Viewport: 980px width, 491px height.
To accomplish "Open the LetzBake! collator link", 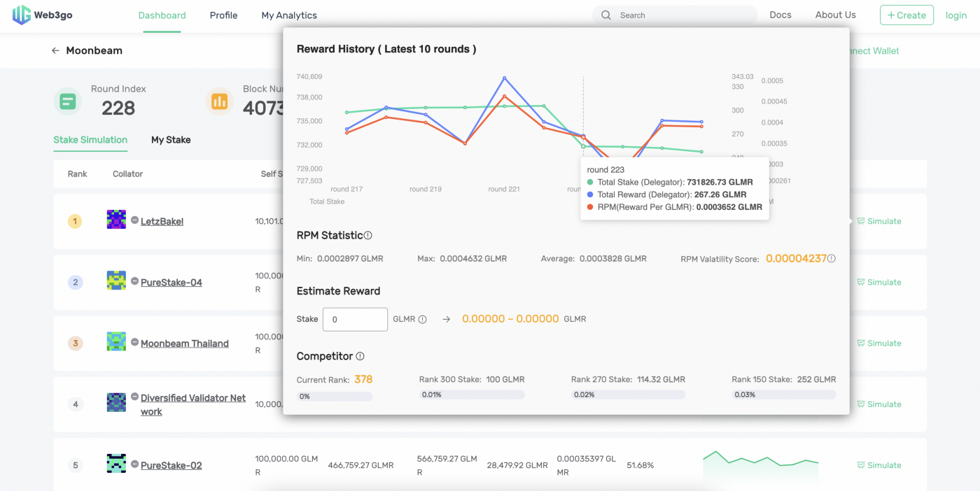I will click(162, 222).
